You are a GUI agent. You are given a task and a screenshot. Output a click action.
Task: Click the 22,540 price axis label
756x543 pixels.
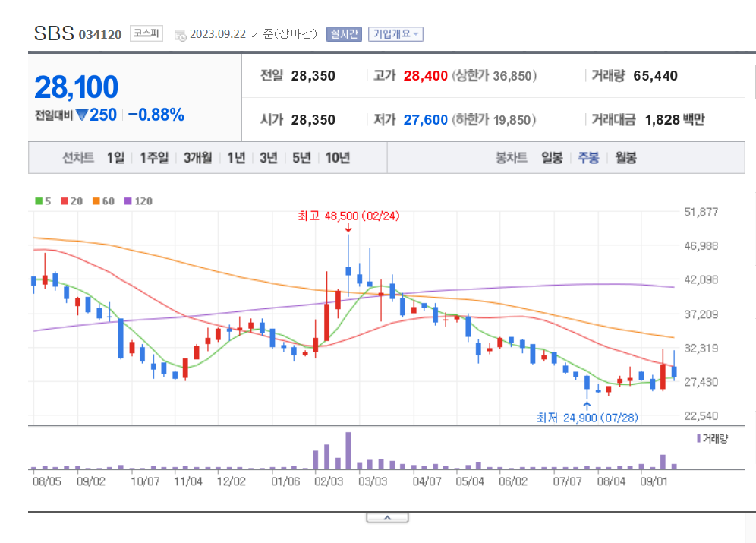click(x=701, y=415)
